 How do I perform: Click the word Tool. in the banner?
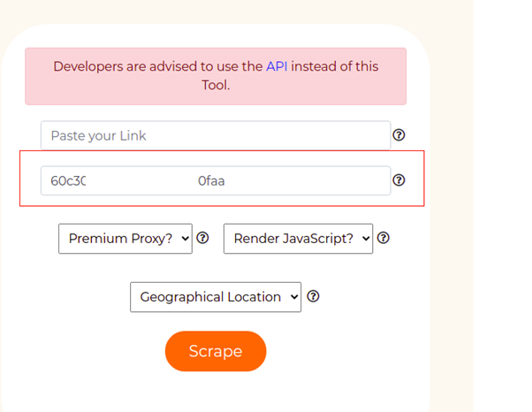coord(216,85)
